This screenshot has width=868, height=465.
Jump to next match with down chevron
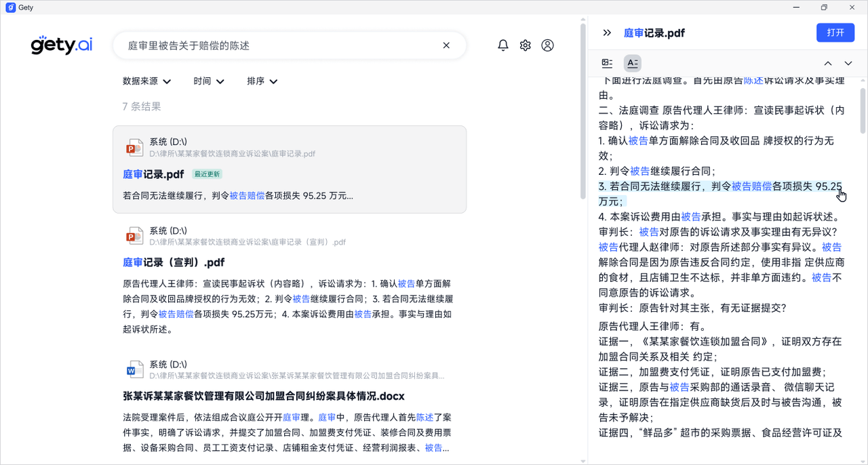tap(848, 63)
